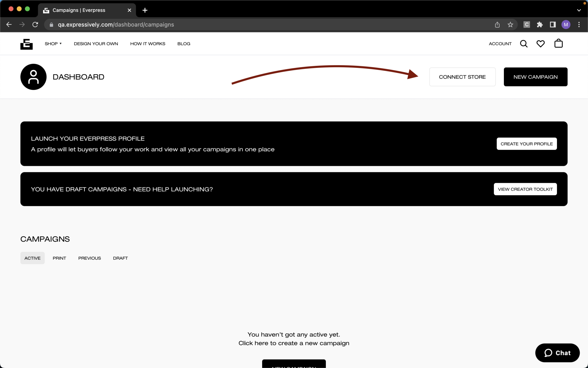Click the dashboard user profile avatar

[x=33, y=77]
